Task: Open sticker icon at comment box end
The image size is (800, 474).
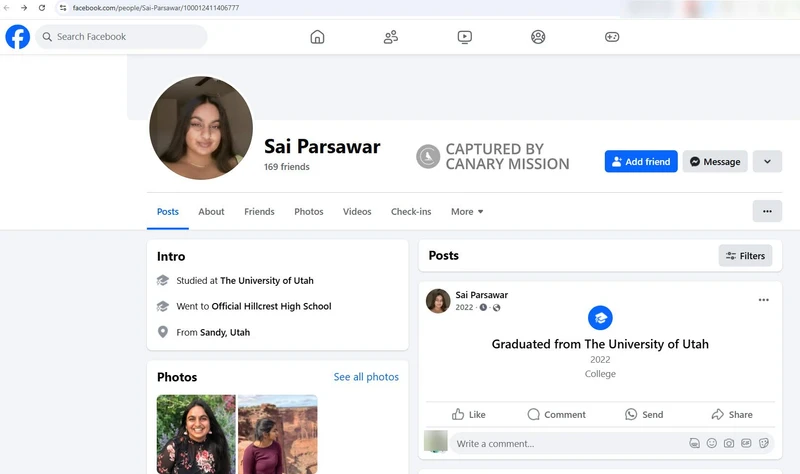Action: coord(764,443)
